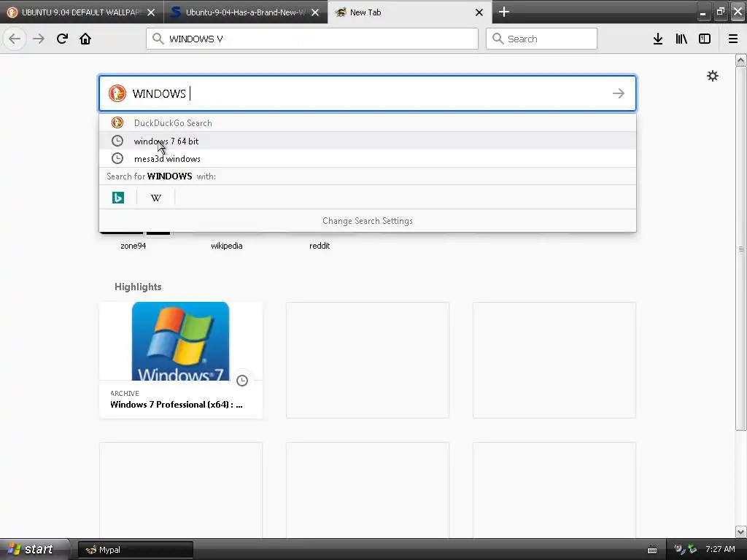
Task: Switch to UBUNTU 9.04 DEFAULT WALLPAPER tab
Action: pos(82,12)
